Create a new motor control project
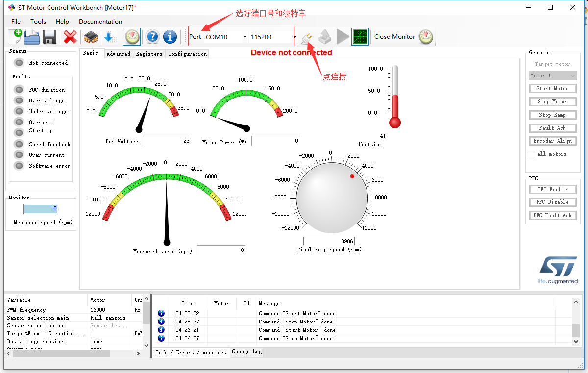Image resolution: width=588 pixels, height=373 pixels. click(14, 36)
